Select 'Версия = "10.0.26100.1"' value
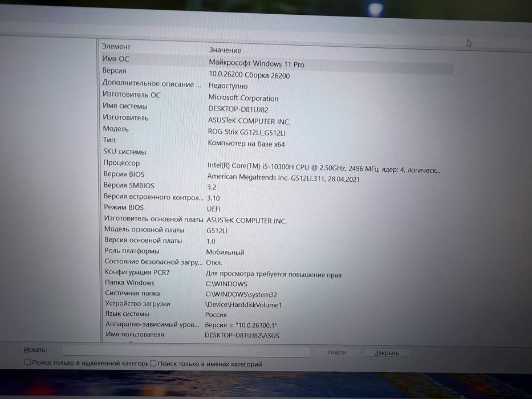 (241, 325)
